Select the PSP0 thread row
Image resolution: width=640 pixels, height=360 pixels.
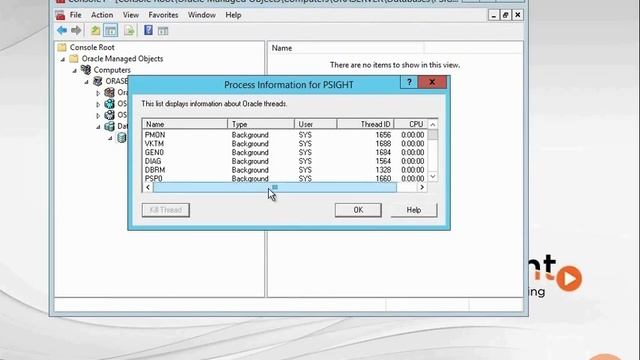tap(285, 178)
